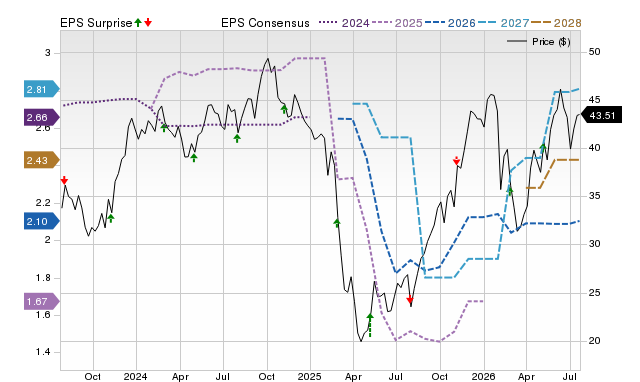This screenshot has width=640, height=382.
Task: Click the green surprise arrow near November 2024
Action: point(284,109)
